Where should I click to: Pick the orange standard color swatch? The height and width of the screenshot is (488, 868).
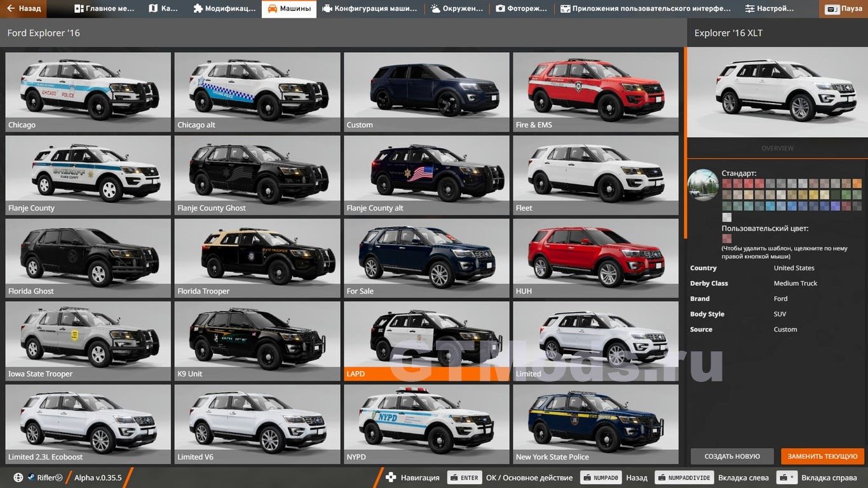[857, 184]
